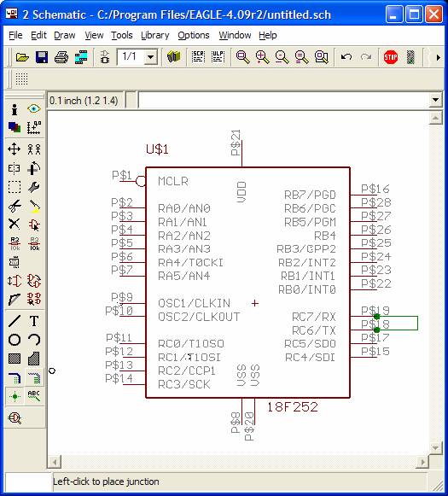This screenshot has height=496, width=448.
Task: Open the sheet 1/1 dropdown
Action: (x=151, y=57)
